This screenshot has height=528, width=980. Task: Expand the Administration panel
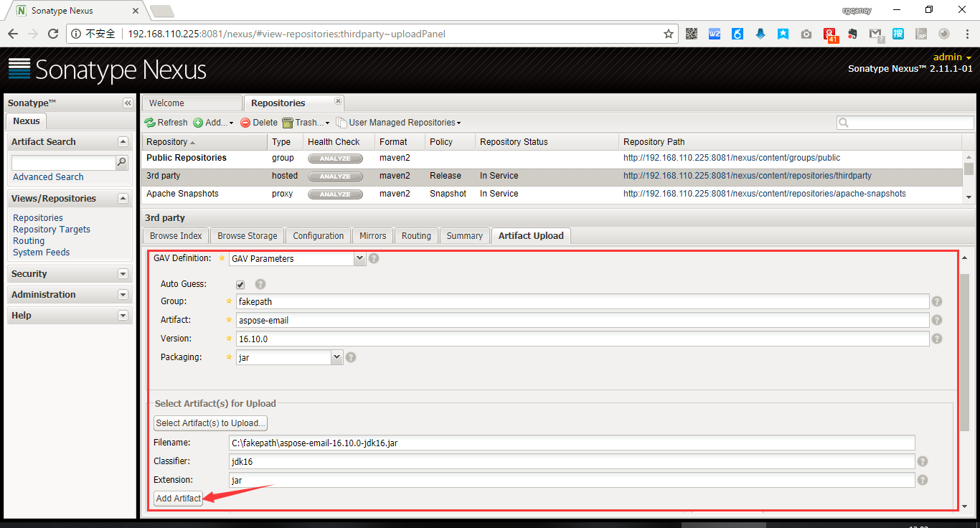tap(123, 295)
